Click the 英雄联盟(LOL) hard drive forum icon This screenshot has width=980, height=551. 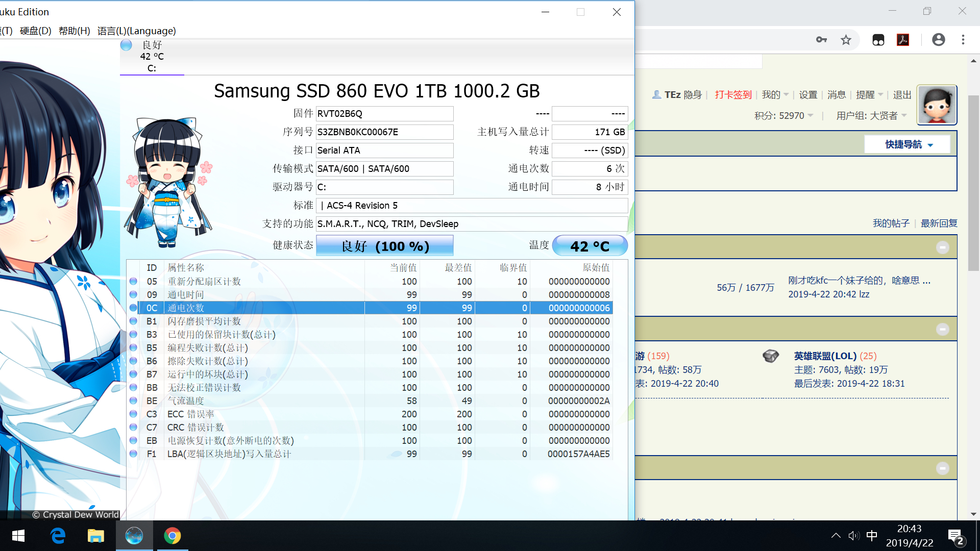coord(771,356)
